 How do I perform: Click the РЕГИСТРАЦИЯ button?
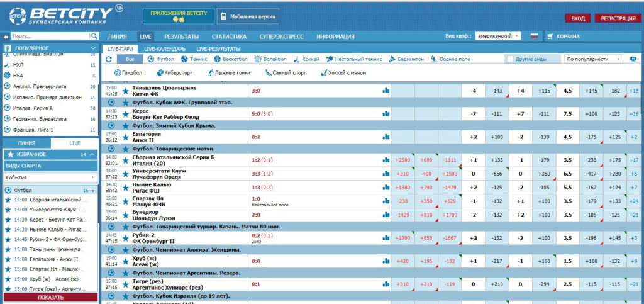tap(618, 18)
